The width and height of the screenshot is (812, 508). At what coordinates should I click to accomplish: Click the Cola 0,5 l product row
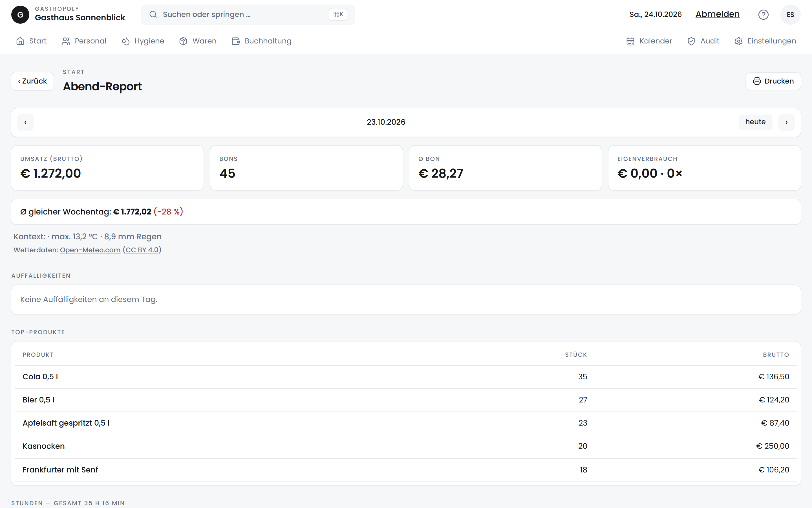click(x=406, y=377)
